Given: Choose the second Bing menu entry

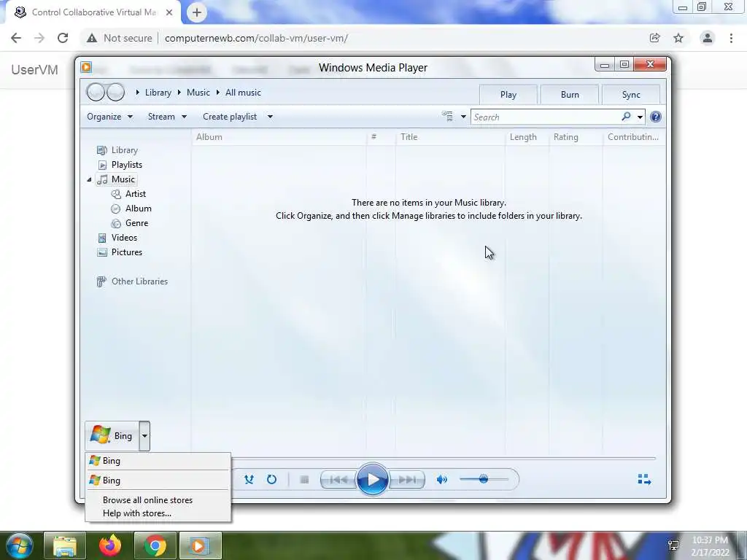Looking at the screenshot, I should pyautogui.click(x=158, y=480).
